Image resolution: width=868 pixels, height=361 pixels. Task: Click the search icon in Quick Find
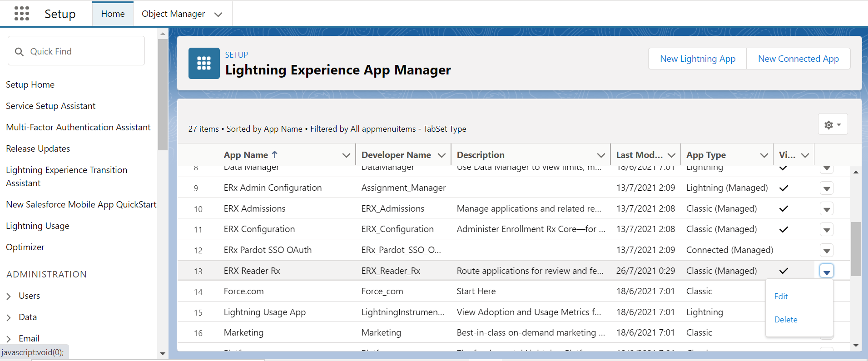pos(19,52)
